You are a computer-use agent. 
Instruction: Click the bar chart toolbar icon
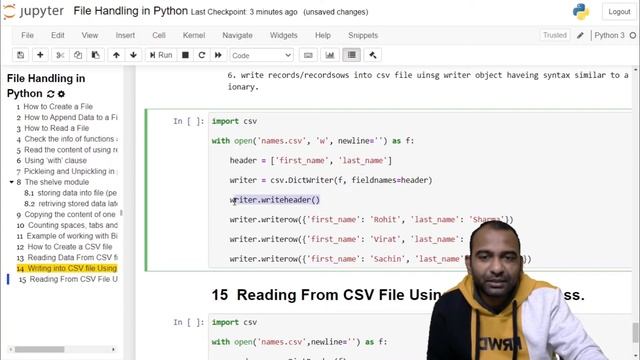point(330,55)
